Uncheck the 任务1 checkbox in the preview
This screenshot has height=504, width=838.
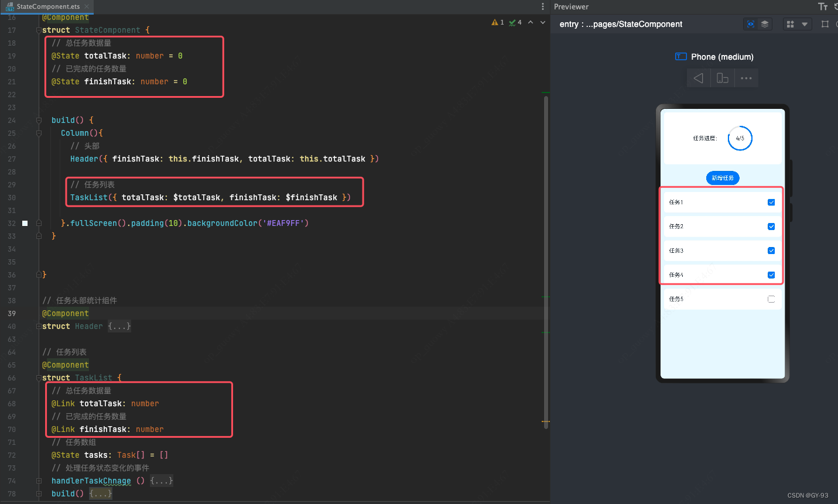(771, 203)
